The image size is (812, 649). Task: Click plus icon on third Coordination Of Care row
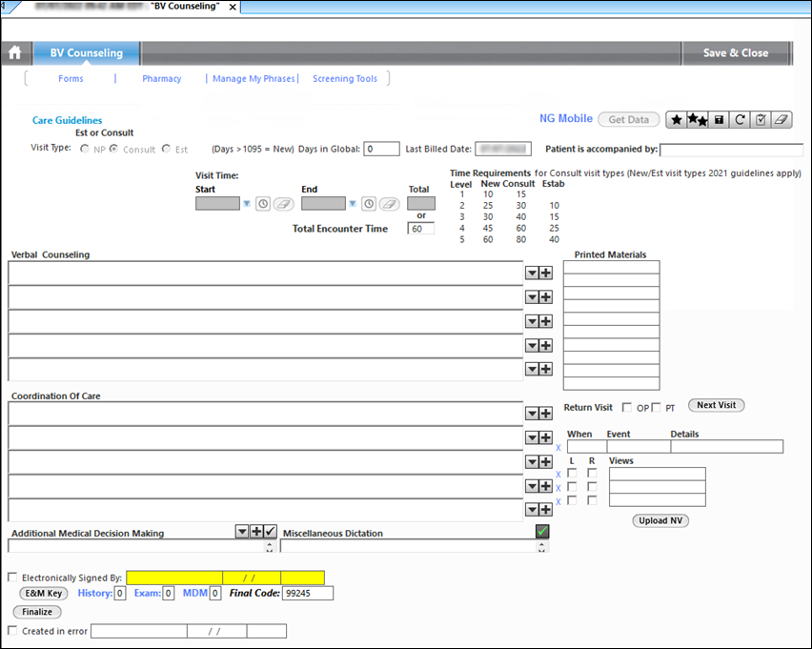click(546, 461)
